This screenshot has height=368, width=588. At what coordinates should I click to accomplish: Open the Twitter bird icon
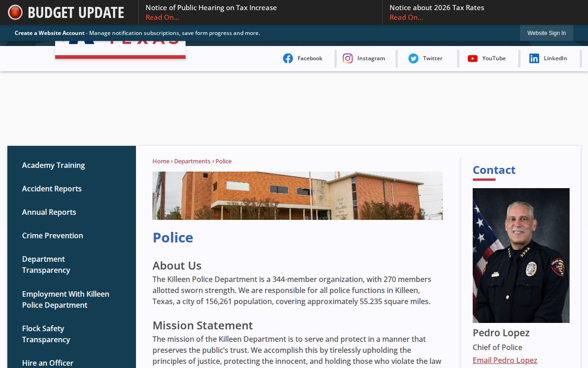click(413, 58)
